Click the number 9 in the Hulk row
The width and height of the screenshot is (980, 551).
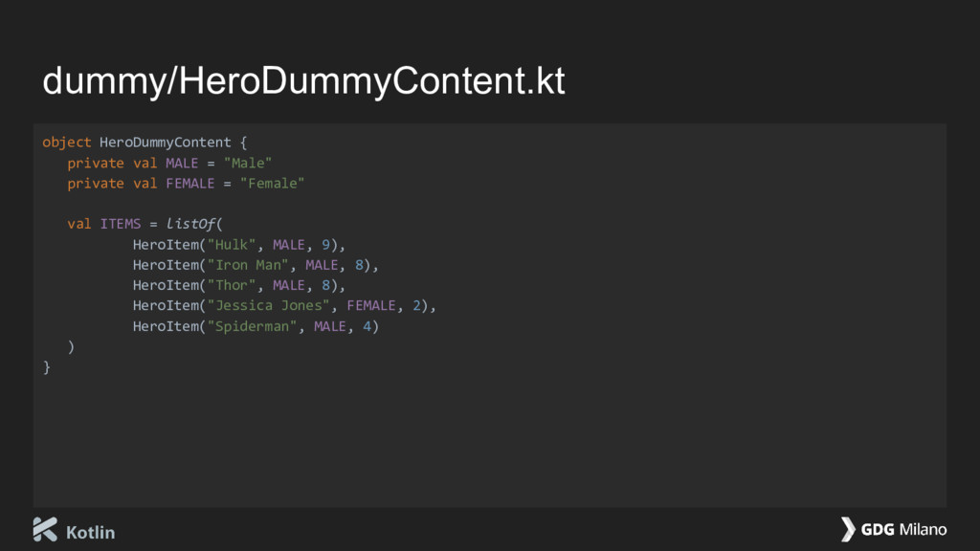coord(325,244)
